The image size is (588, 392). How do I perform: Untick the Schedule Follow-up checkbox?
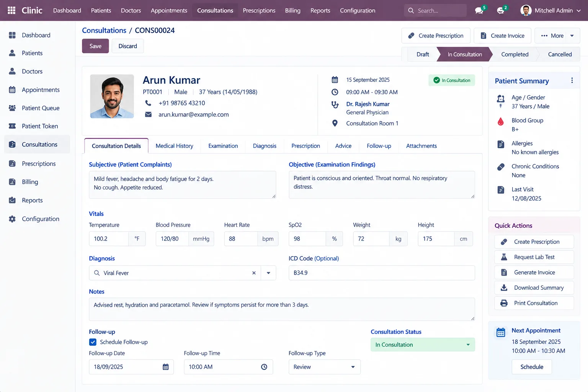tap(93, 342)
